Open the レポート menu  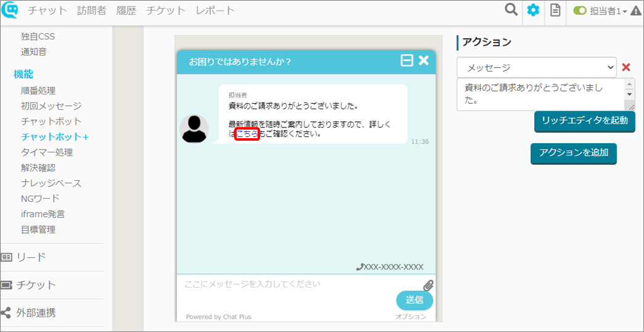[x=216, y=10]
